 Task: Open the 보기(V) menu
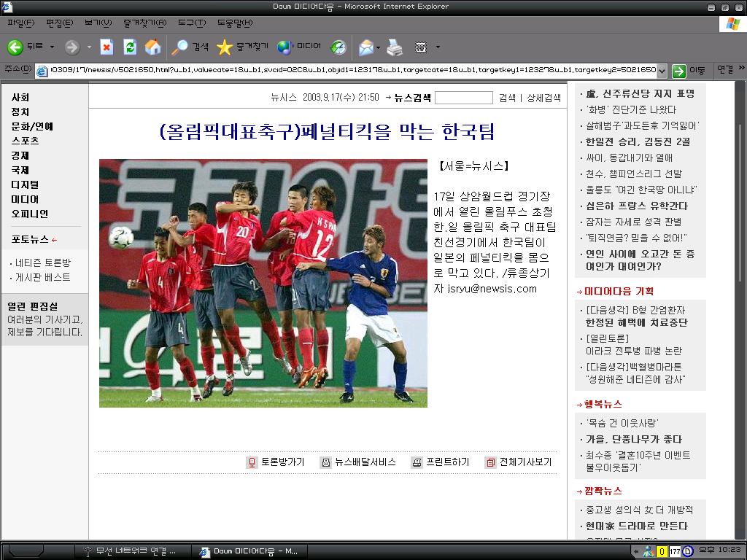(x=98, y=23)
